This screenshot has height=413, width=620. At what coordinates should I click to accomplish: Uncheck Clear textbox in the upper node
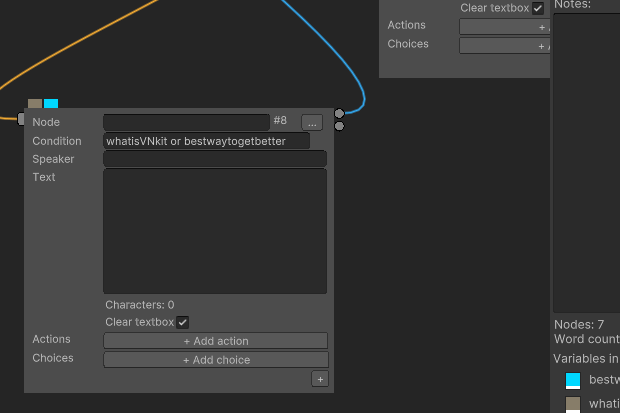pyautogui.click(x=538, y=8)
